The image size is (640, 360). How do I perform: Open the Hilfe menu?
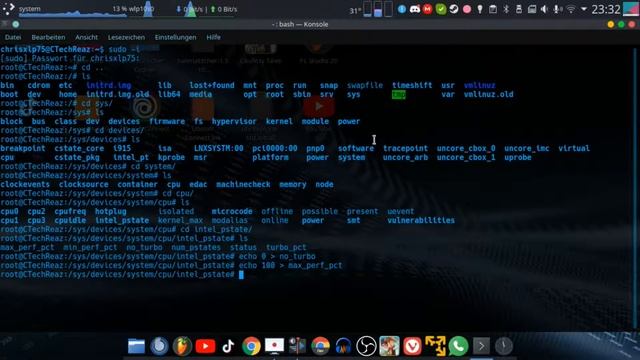[213, 37]
